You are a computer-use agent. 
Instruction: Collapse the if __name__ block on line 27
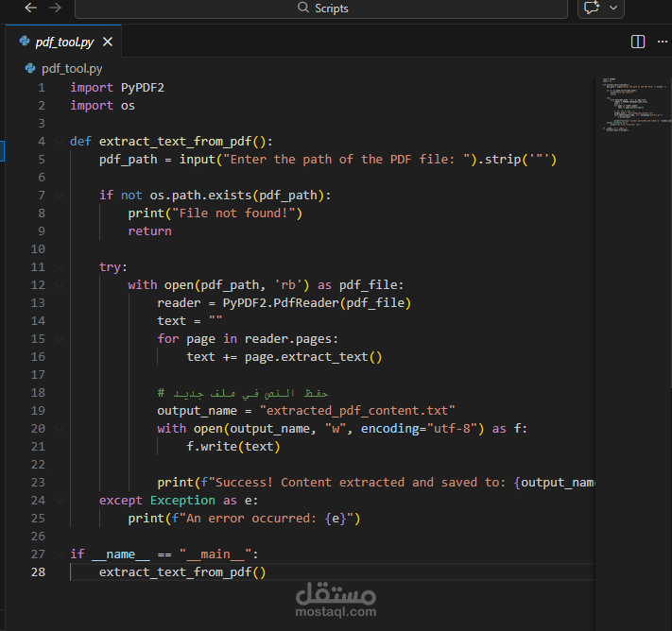(x=60, y=554)
